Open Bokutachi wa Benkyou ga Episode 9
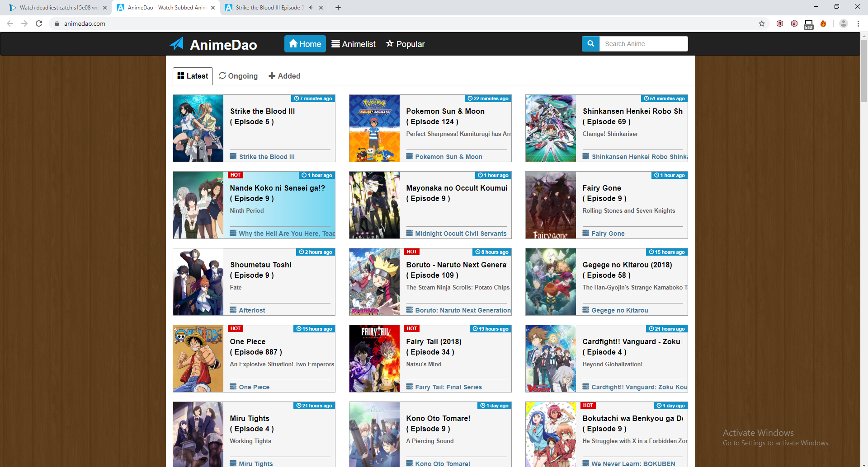Viewport: 868px width, 467px height. coord(633,423)
